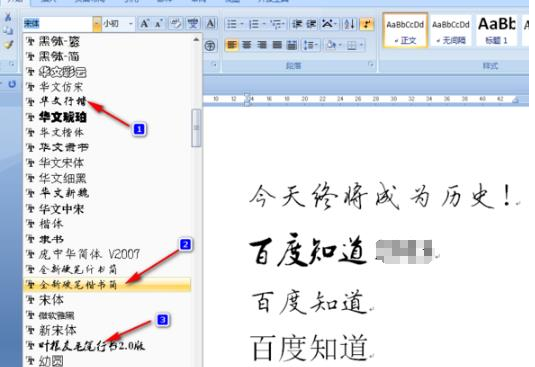Choose 华文隶书 font from list

(107, 147)
